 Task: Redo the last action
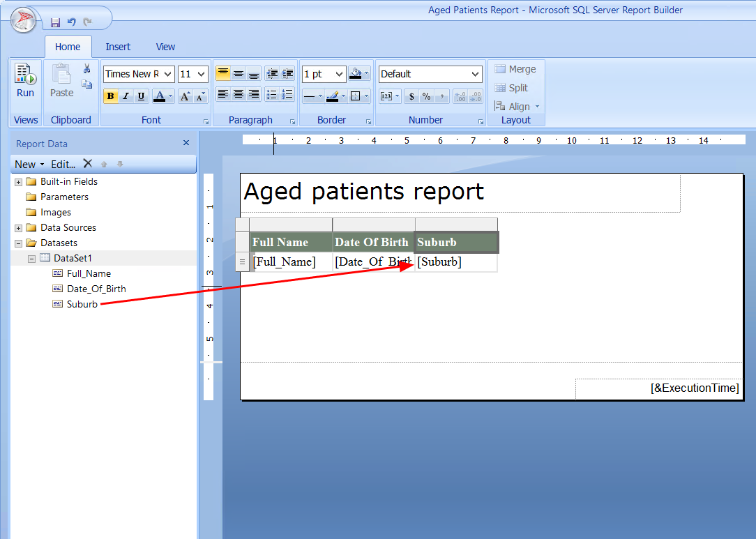pos(87,22)
